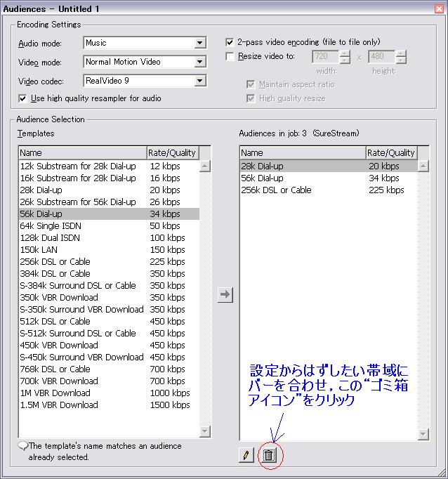Select S-384k Surround DSL or Cable template
This screenshot has height=479, width=448.
(x=109, y=285)
